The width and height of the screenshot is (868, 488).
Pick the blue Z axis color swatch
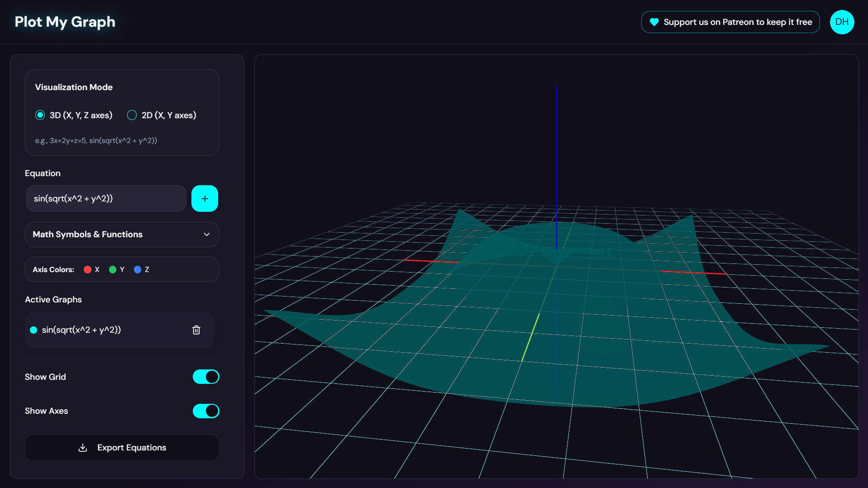[x=138, y=269]
